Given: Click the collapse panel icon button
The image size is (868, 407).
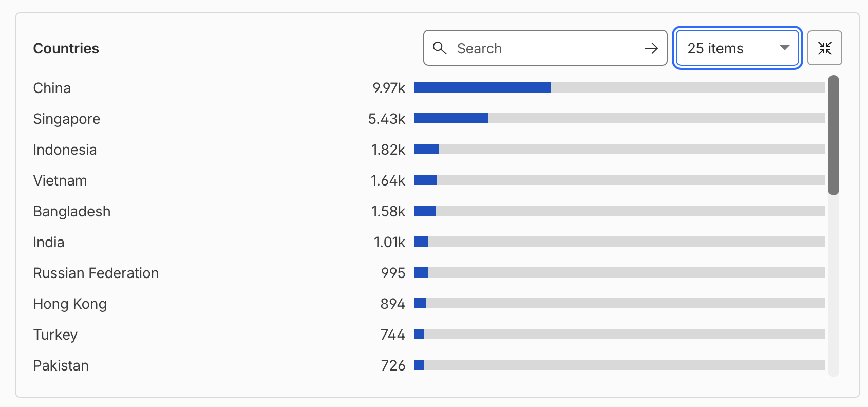Looking at the screenshot, I should (824, 48).
